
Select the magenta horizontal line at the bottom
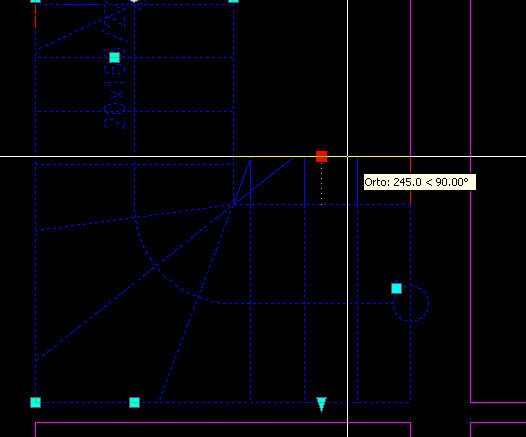pos(223,423)
